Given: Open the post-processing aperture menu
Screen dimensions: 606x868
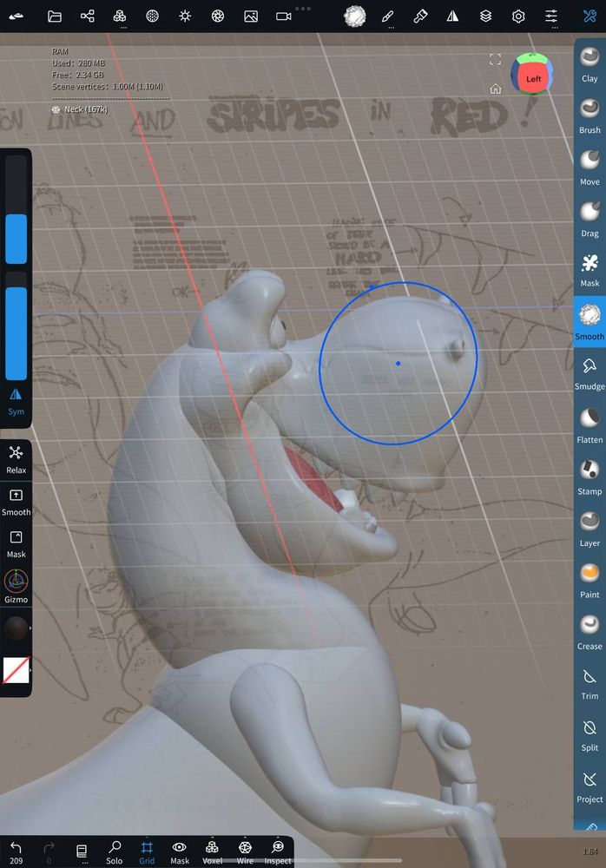Looking at the screenshot, I should pos(218,16).
